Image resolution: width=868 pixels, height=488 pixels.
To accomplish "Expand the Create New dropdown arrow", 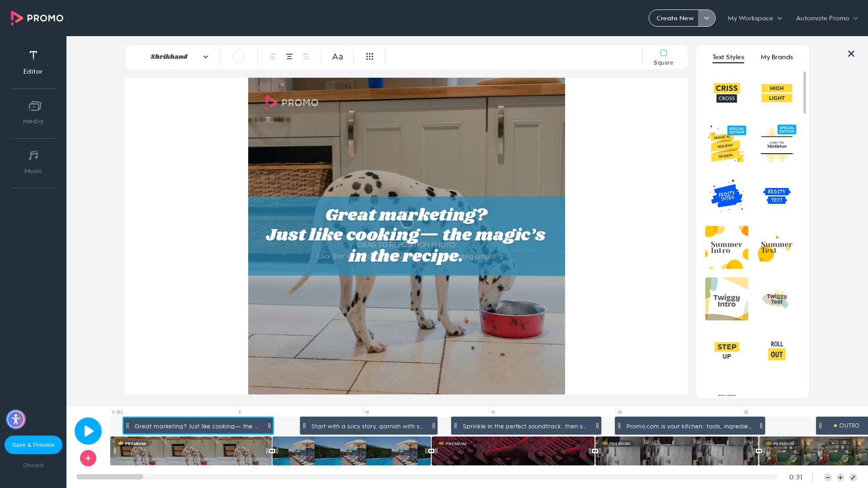I will point(707,18).
